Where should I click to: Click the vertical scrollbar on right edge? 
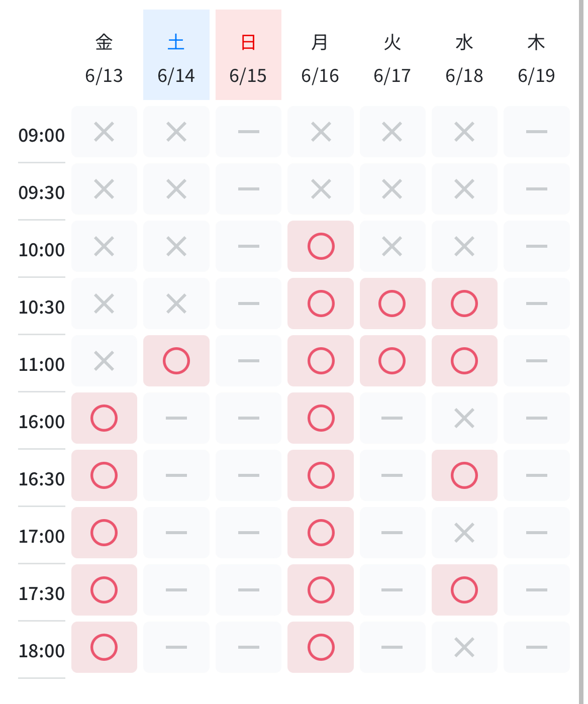(581, 352)
